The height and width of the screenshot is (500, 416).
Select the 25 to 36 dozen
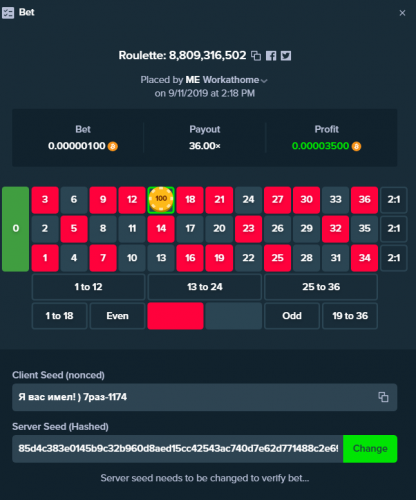coord(321,287)
